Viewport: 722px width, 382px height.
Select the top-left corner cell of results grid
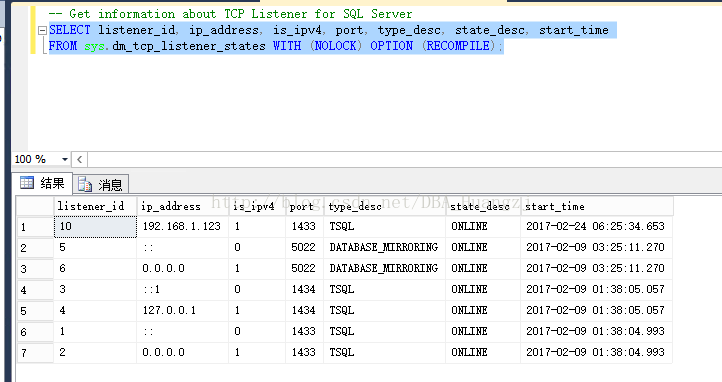tap(35, 206)
